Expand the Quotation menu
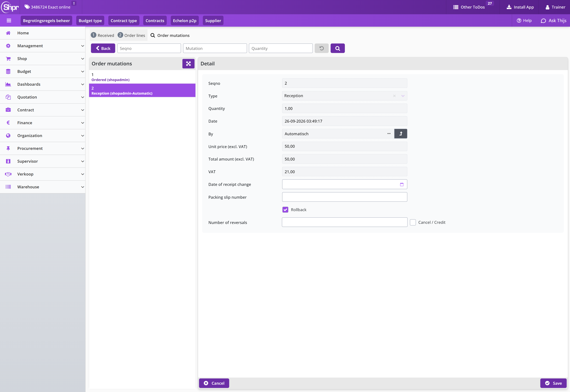 click(x=43, y=97)
